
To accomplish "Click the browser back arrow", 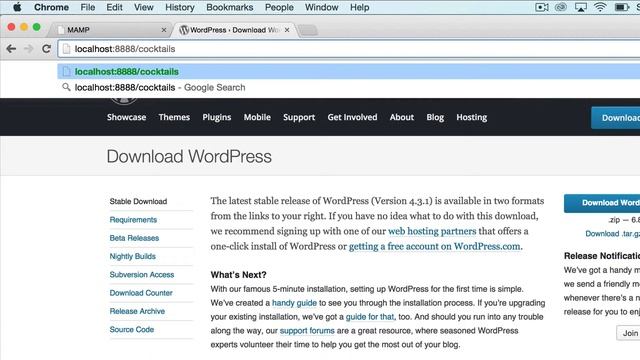I will 11,49.
